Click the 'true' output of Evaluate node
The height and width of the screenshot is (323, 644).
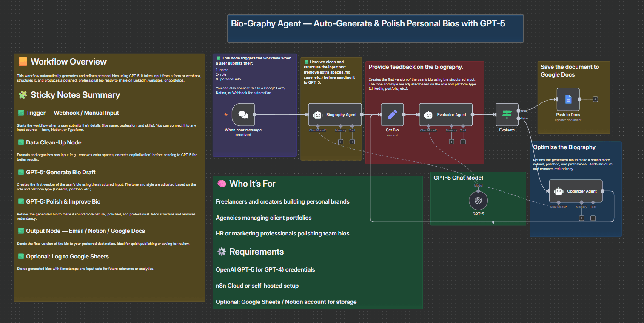tap(519, 110)
